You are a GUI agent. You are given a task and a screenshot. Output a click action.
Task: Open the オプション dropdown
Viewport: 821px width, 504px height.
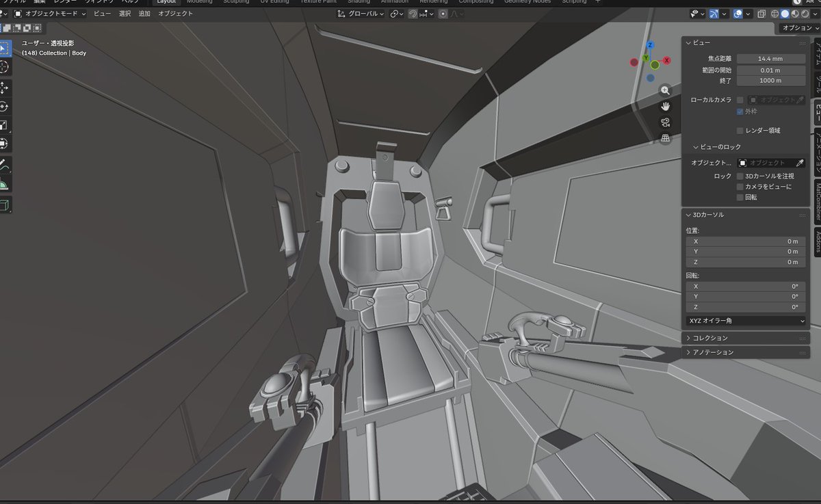[799, 28]
